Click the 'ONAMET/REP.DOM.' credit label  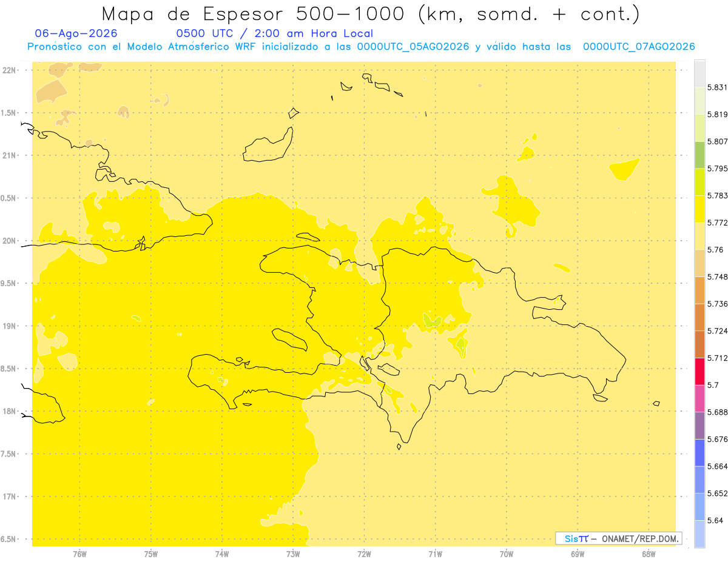pyautogui.click(x=641, y=538)
